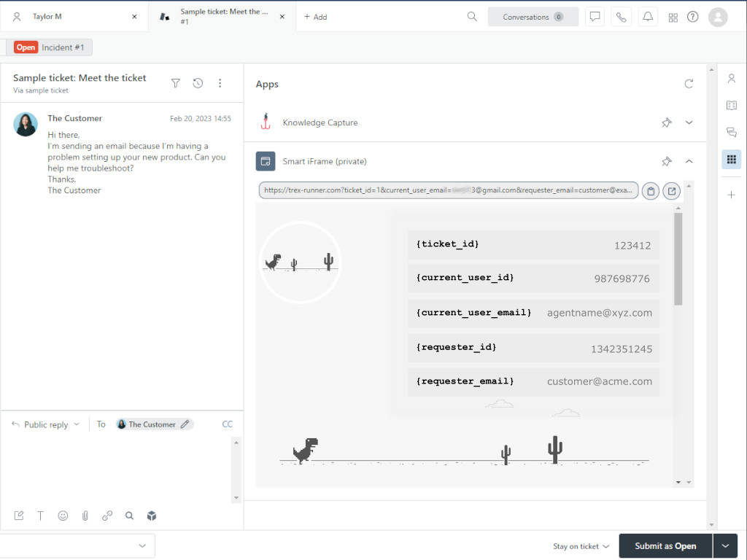The width and height of the screenshot is (747, 560).
Task: Click CC to add recipients
Action: pyautogui.click(x=228, y=424)
